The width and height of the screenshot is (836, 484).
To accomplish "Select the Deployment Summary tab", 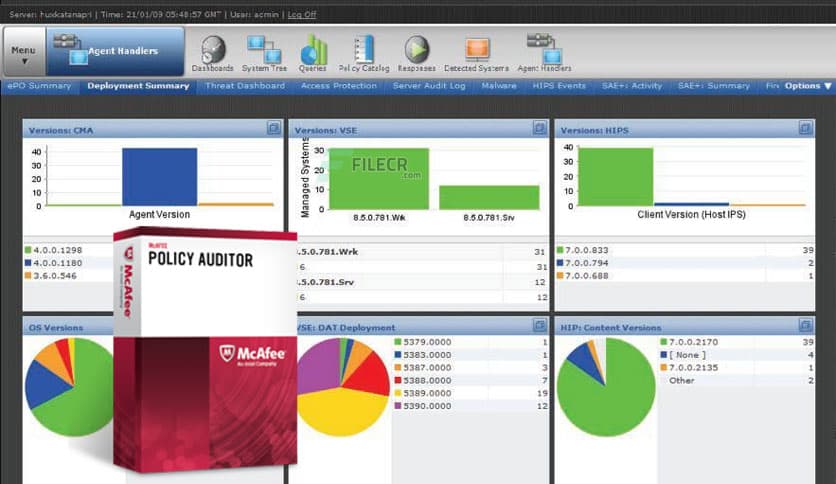I will pyautogui.click(x=138, y=86).
